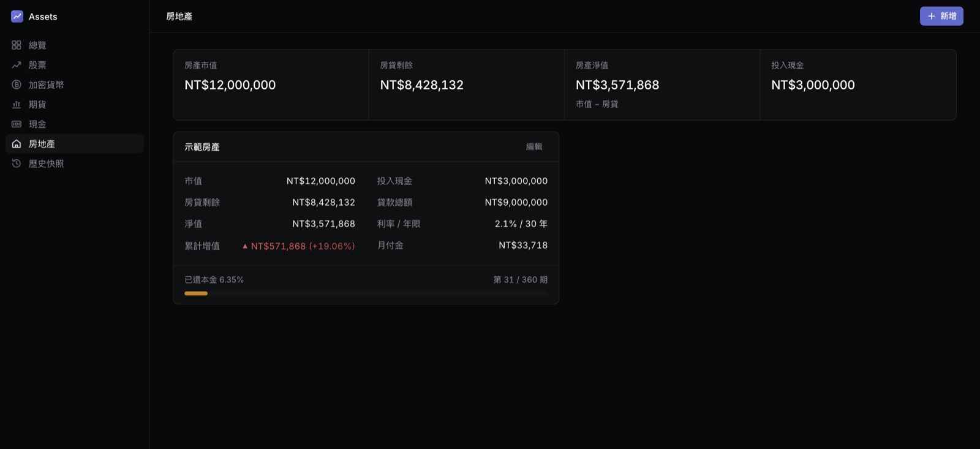The height and width of the screenshot is (449, 980).
Task: Click the 貸款總額 value NT$9,000,000
Action: [516, 203]
